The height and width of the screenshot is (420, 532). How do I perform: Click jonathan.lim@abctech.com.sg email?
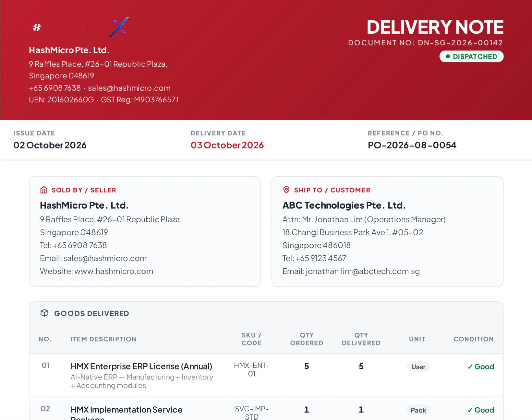(x=363, y=271)
